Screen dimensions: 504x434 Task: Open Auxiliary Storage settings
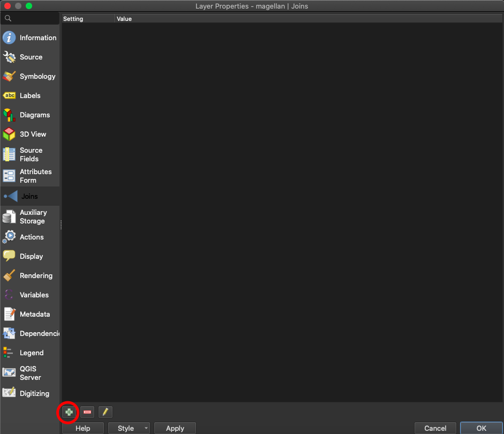(30, 217)
